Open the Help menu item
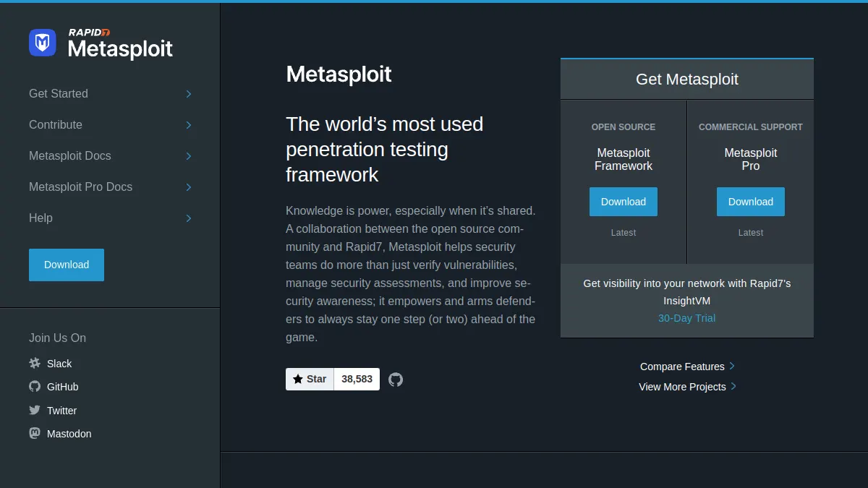 point(41,218)
